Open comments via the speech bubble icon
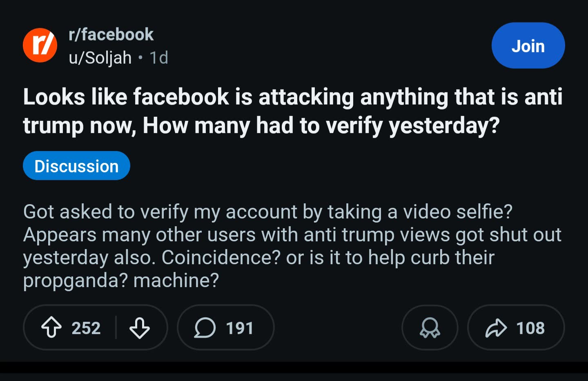The image size is (588, 381). [205, 328]
